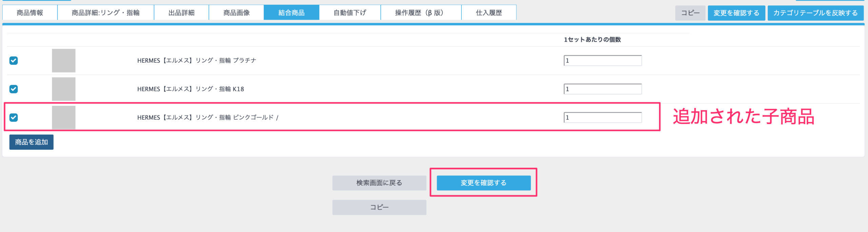Click the quantity field for プラチナ ring
This screenshot has width=868, height=232.
[603, 60]
